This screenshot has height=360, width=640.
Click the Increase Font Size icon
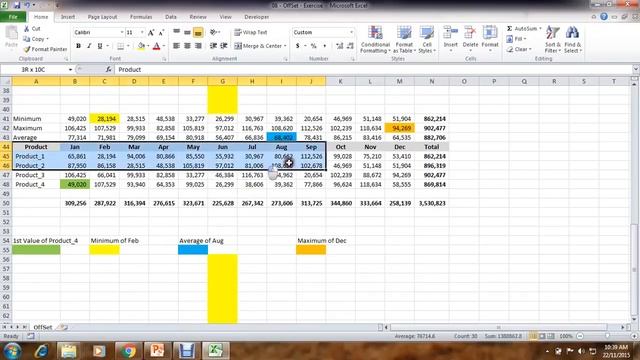[x=151, y=33]
